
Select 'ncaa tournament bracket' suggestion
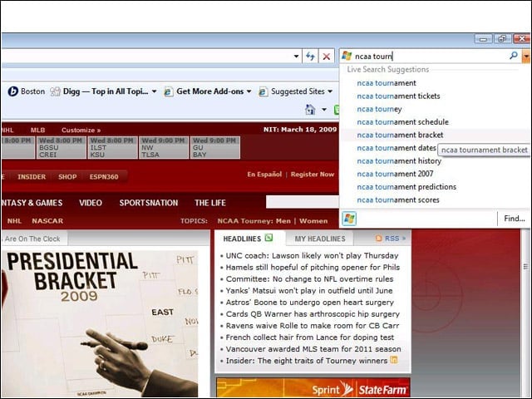400,135
